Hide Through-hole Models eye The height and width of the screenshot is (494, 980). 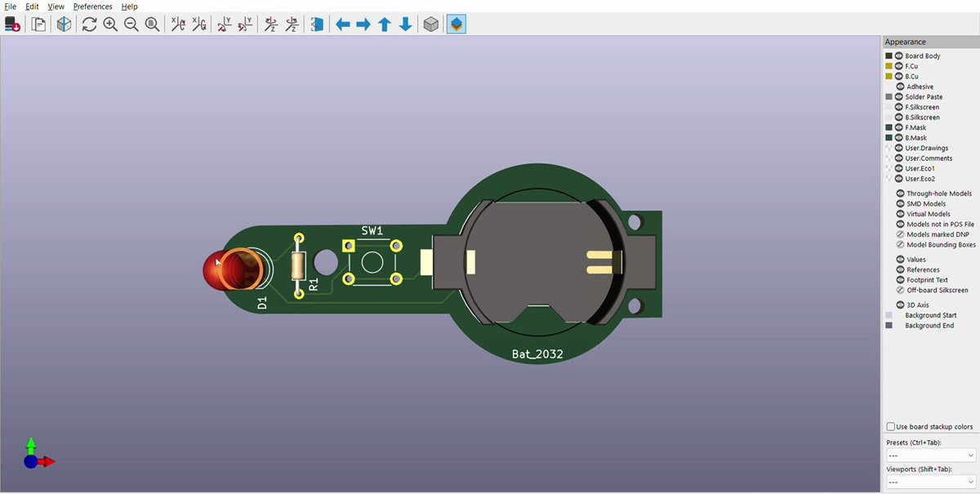[900, 194]
